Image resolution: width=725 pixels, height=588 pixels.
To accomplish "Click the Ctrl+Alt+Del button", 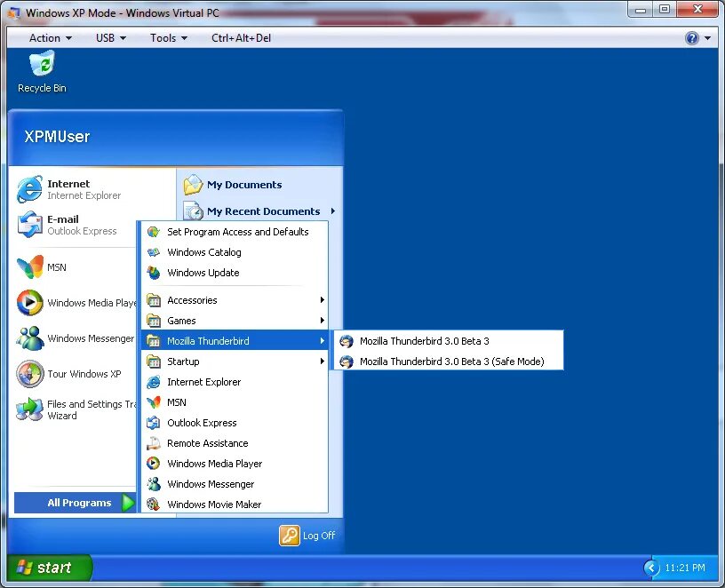I will (x=241, y=38).
